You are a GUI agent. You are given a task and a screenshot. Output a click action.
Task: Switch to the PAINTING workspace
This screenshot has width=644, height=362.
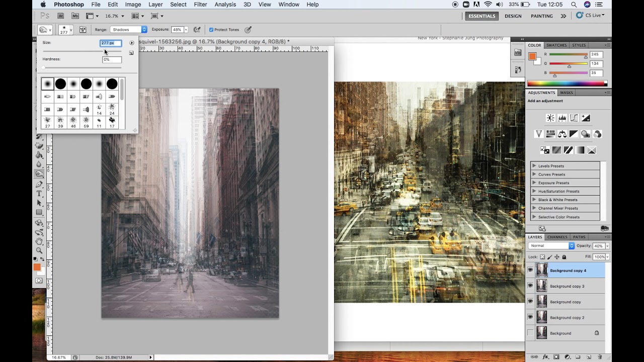pyautogui.click(x=541, y=16)
